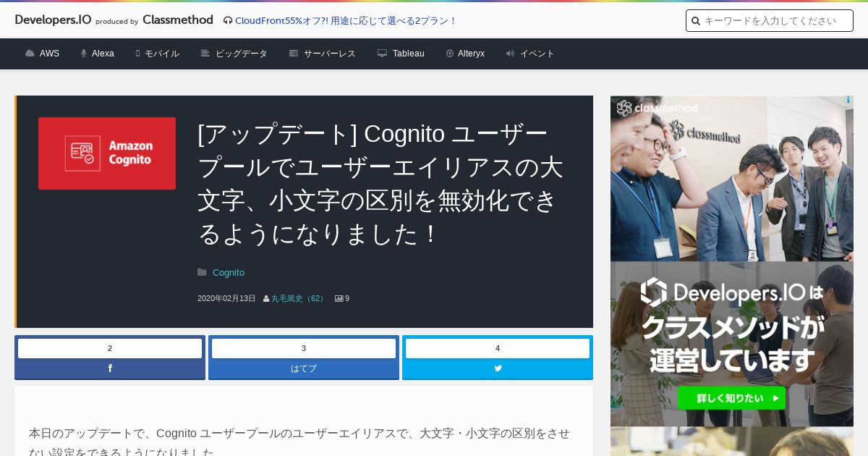
Task: Select the folder icon beside the Cognito category
Action: [202, 273]
